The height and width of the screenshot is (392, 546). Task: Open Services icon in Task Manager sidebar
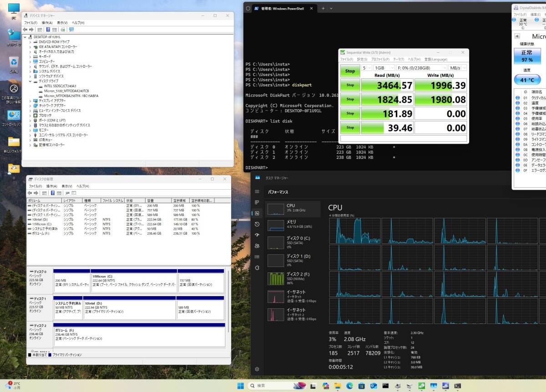coord(257,268)
